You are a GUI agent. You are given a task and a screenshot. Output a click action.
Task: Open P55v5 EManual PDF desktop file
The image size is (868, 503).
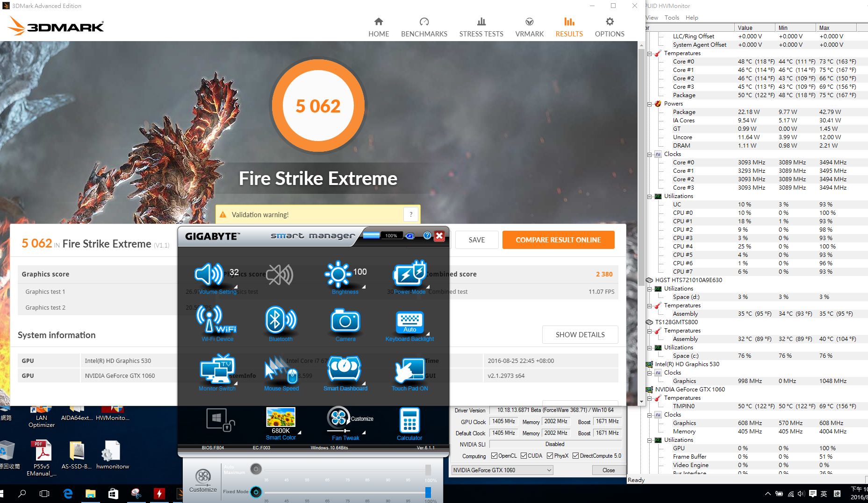pos(42,458)
